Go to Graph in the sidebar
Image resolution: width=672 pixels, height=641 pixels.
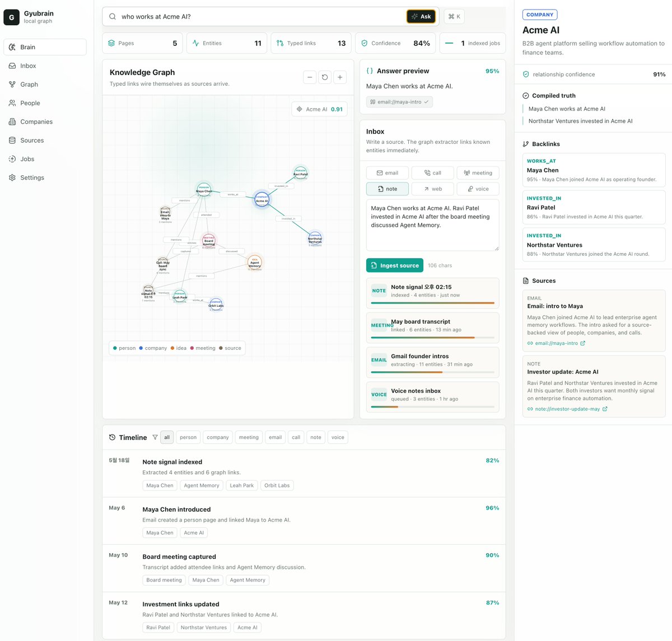coord(45,85)
